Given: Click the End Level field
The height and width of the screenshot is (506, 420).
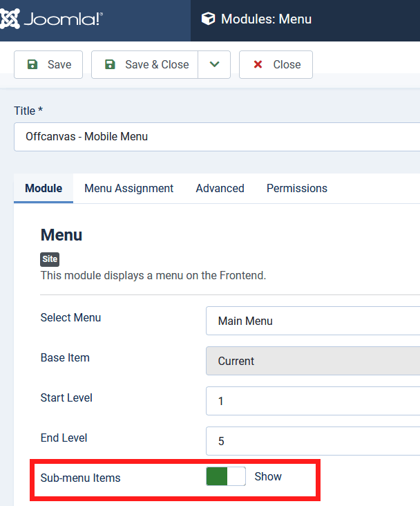Looking at the screenshot, I should (312, 441).
